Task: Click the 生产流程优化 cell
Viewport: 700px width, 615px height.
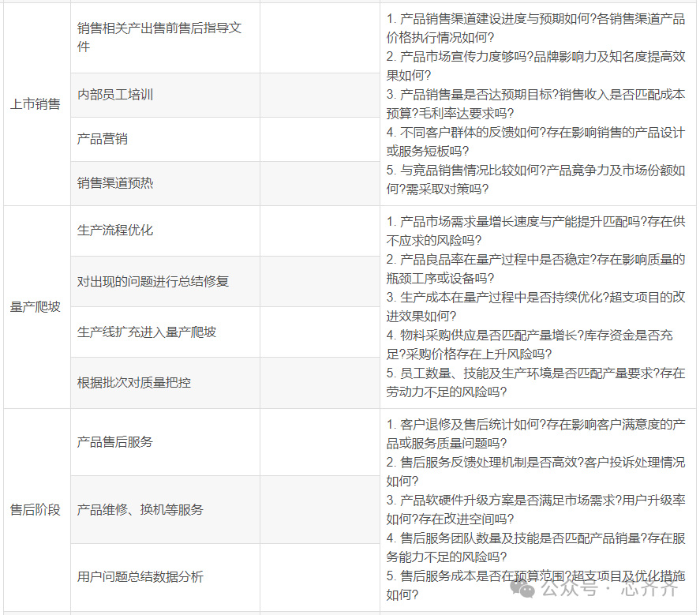Action: (x=115, y=231)
